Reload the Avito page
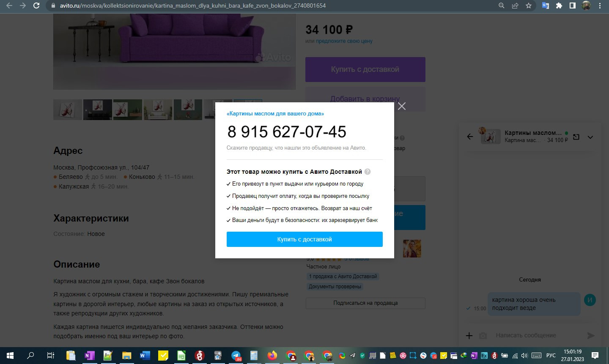The image size is (609, 364). 36,6
